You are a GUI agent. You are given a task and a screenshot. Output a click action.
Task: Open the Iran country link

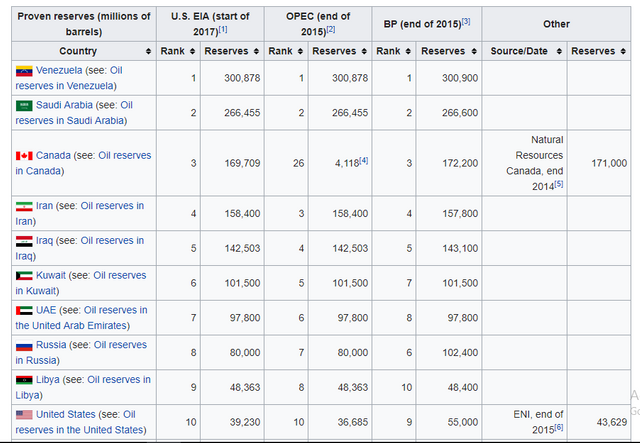[x=44, y=205]
